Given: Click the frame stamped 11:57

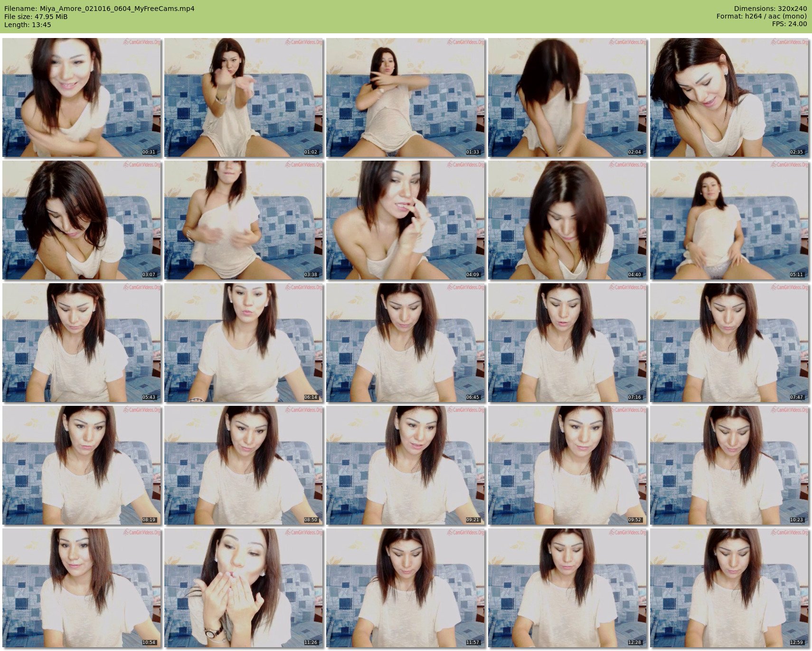Looking at the screenshot, I should 406,588.
